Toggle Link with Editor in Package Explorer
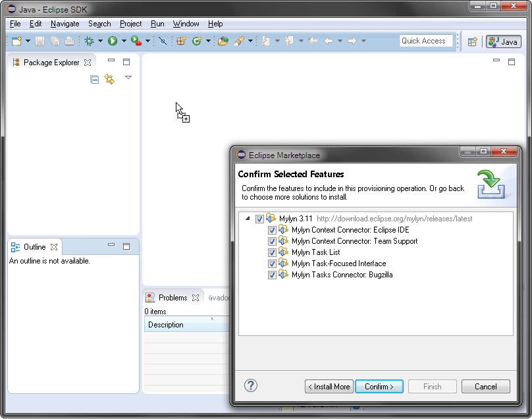532x419 pixels. click(x=109, y=79)
